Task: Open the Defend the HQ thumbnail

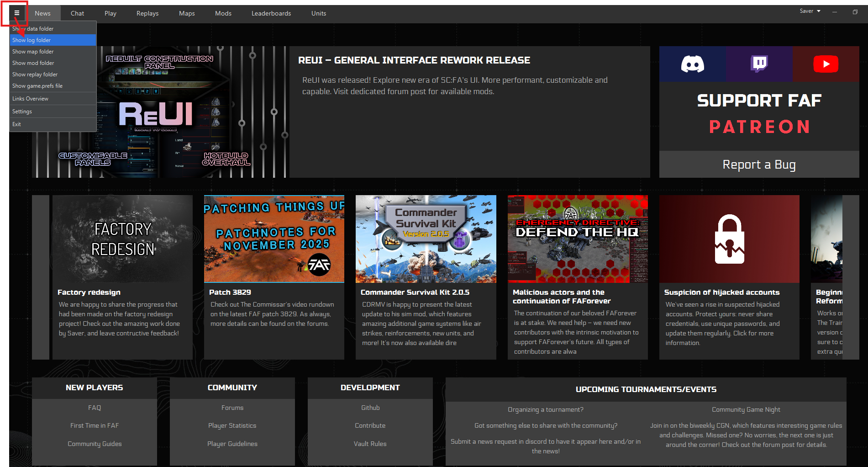Action: (x=578, y=239)
